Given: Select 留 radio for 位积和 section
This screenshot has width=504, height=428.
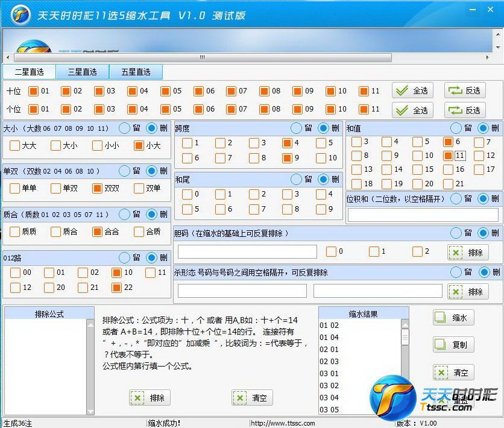Looking at the screenshot, I should pyautogui.click(x=456, y=199).
